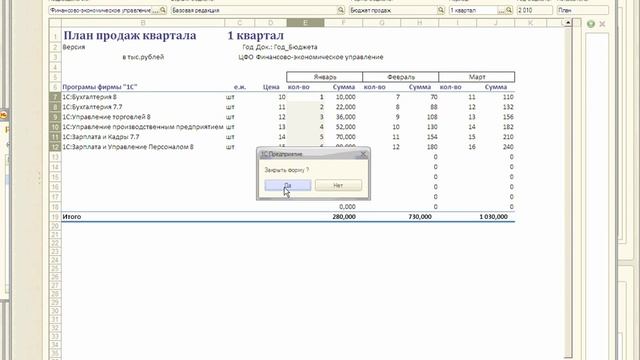
Task: Click the Январь month header cell
Action: 324,77
